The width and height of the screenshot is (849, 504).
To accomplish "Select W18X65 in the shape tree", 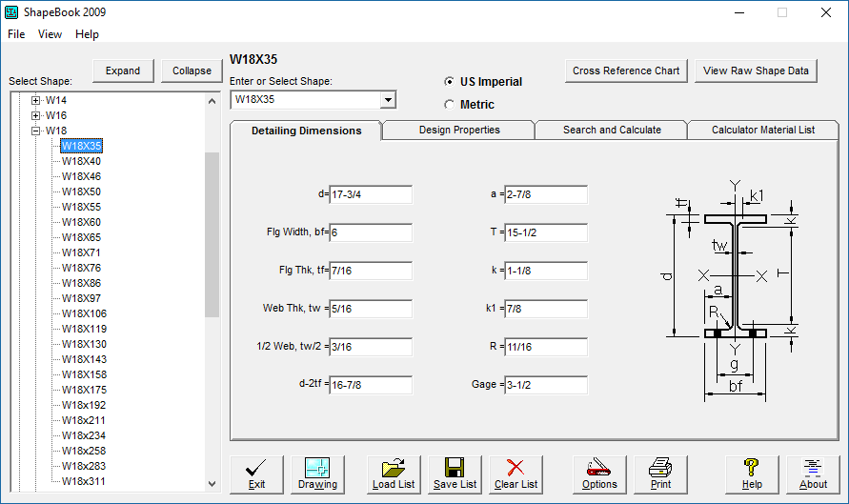I will click(81, 237).
